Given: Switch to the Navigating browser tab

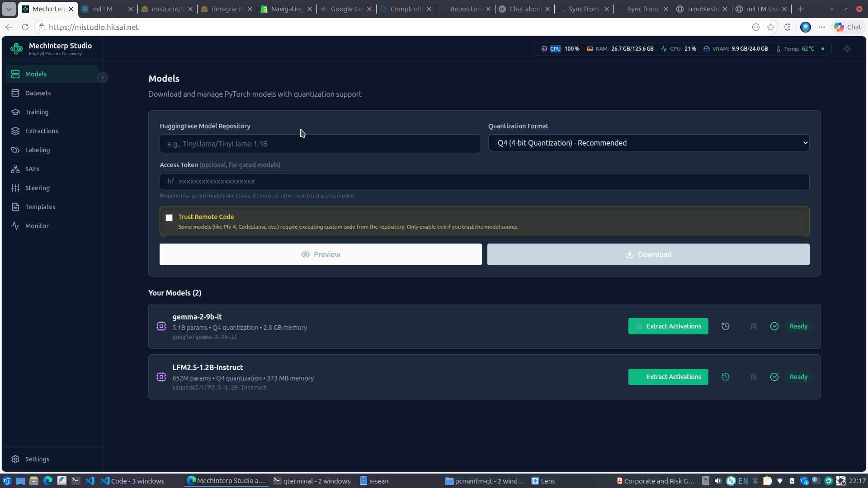Looking at the screenshot, I should 287,9.
